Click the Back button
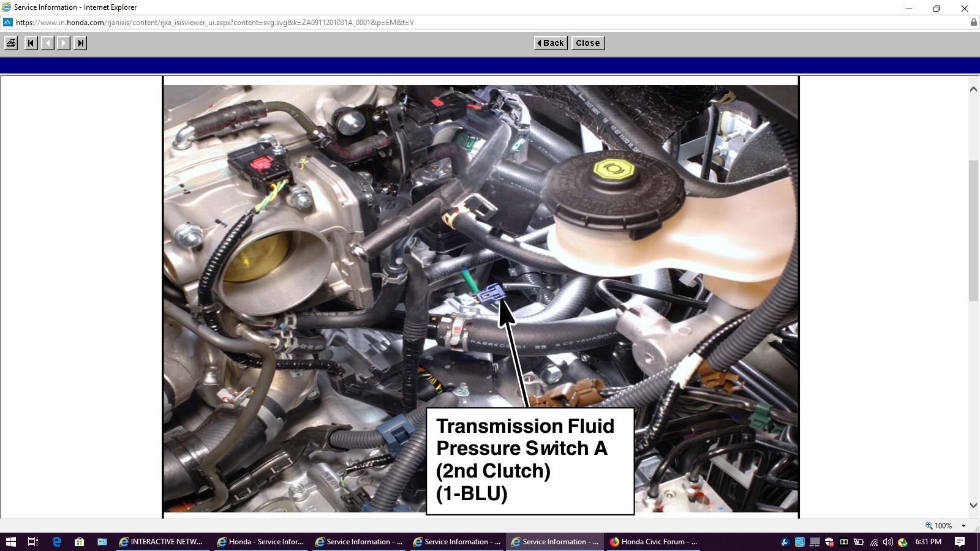The image size is (980, 551). click(x=551, y=43)
